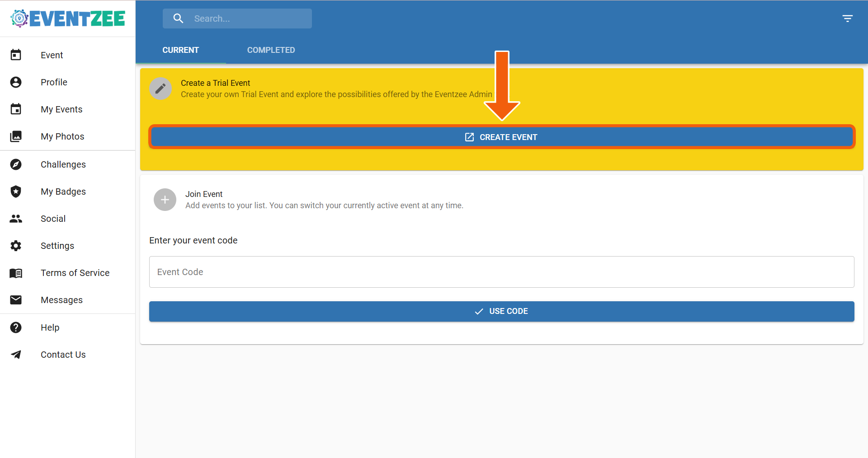Click 'Enter your event code' label
Screen dimensions: 868x458
click(193, 240)
